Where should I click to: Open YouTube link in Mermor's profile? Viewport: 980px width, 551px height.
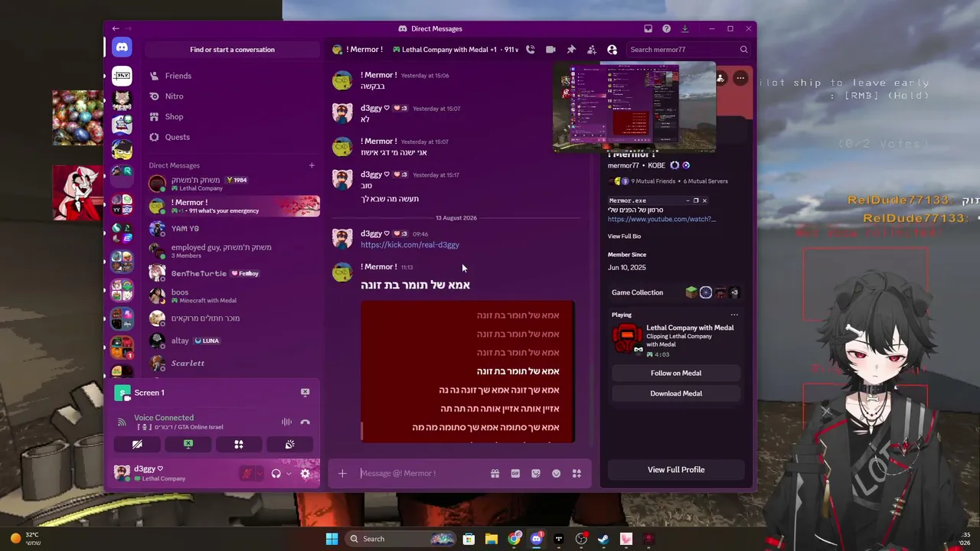pos(661,220)
